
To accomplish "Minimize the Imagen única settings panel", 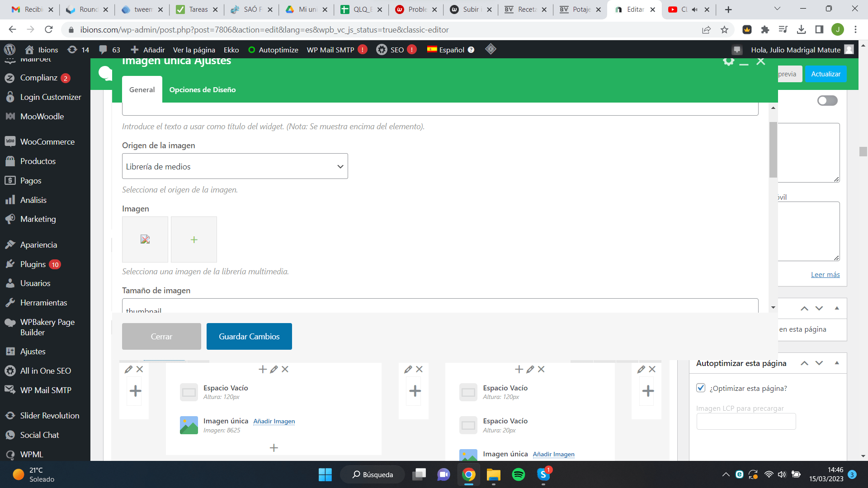I will 744,63.
